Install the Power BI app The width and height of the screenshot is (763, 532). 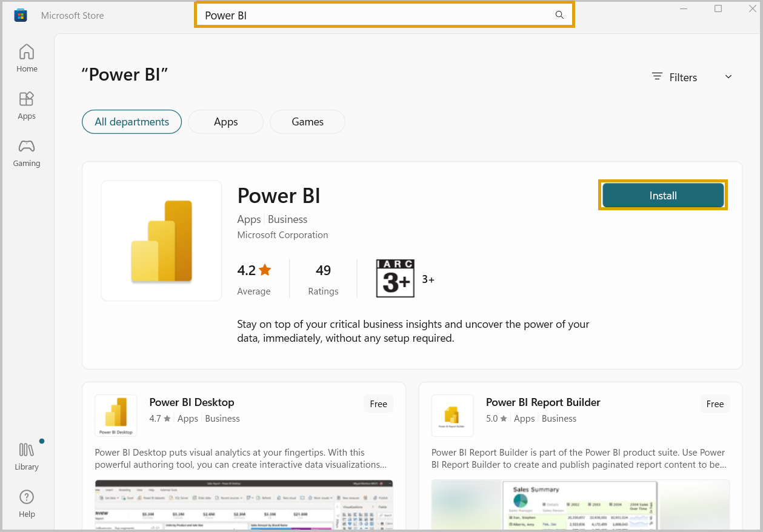point(662,195)
